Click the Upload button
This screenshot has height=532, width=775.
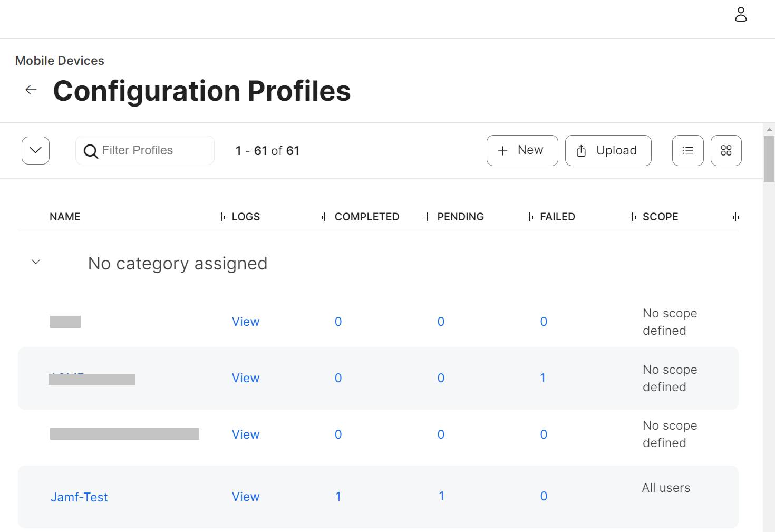(x=608, y=151)
